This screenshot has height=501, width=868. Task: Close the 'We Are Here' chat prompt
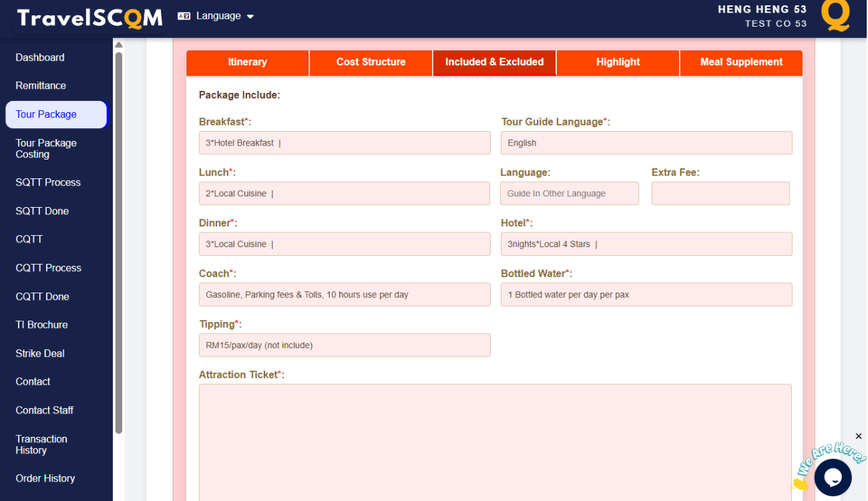click(859, 436)
